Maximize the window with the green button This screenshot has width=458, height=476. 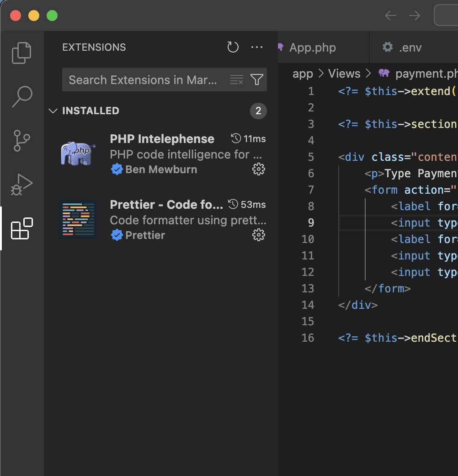pyautogui.click(x=52, y=16)
